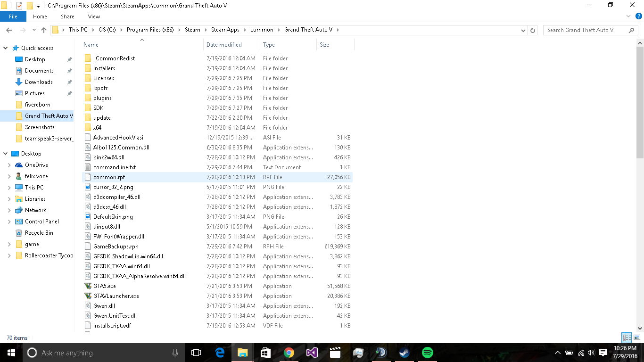Expand the Network tree node
Viewport: 644px width, 362px height.
(9, 210)
